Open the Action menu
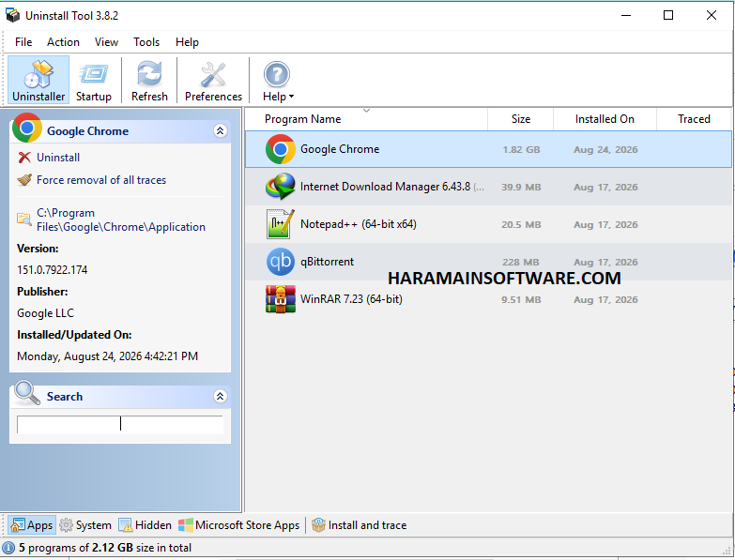Image resolution: width=735 pixels, height=560 pixels. pyautogui.click(x=63, y=42)
